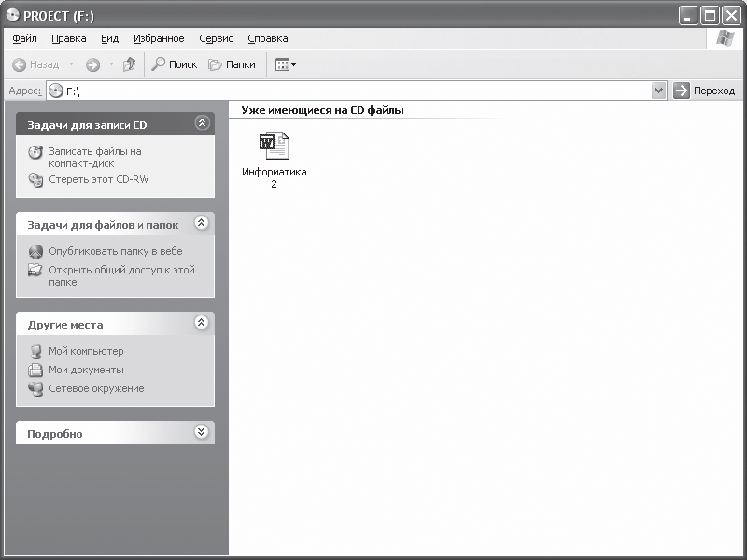Click the Мои документы folder icon
Viewport: 747px width, 560px height.
[35, 370]
